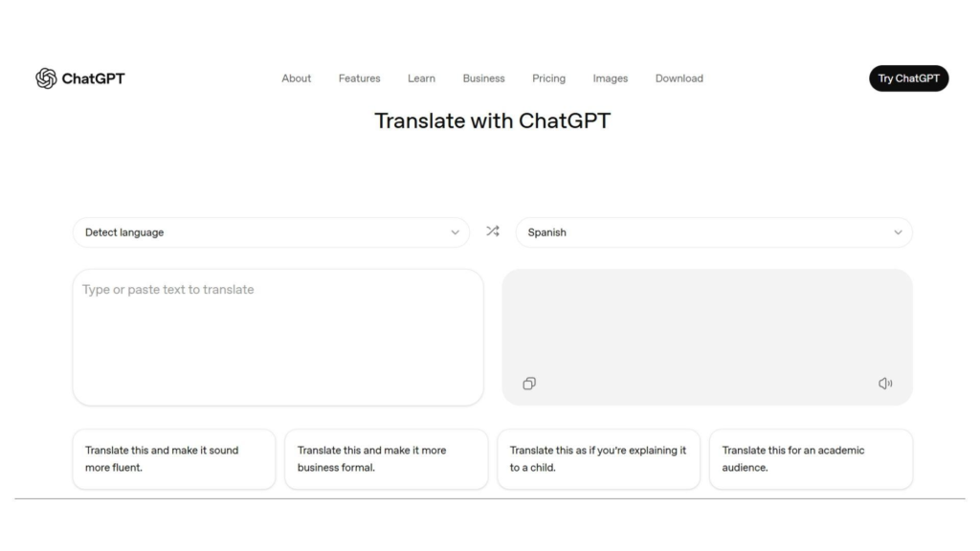Copy the translated text
Screen dimensions: 980x551
point(529,384)
